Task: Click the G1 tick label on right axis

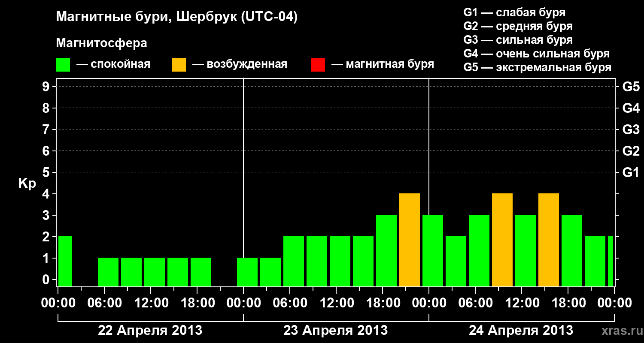Action: point(631,173)
